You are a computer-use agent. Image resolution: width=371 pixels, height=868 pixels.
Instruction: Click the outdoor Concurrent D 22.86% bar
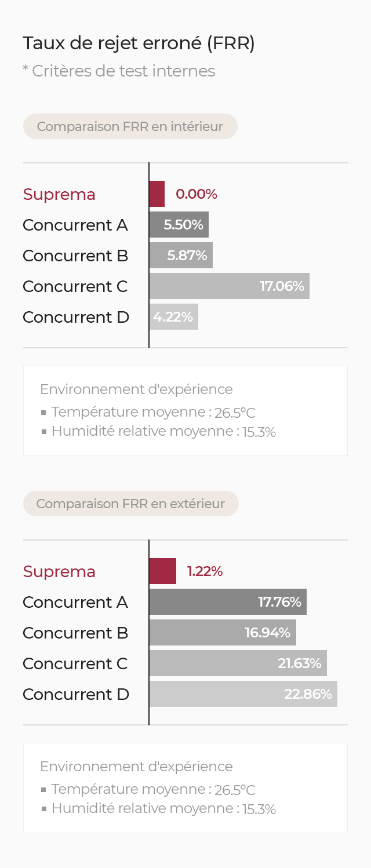243,694
